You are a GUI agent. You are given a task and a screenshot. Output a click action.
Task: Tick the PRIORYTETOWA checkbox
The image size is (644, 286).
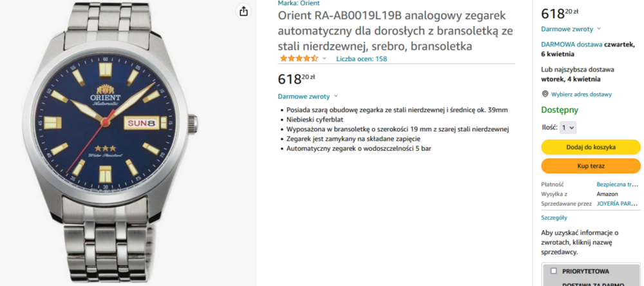tap(553, 271)
